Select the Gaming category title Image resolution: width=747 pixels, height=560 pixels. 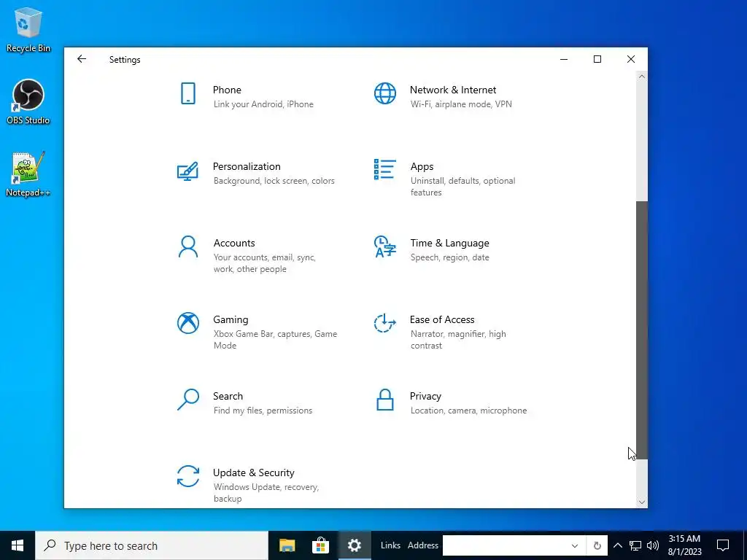231,319
